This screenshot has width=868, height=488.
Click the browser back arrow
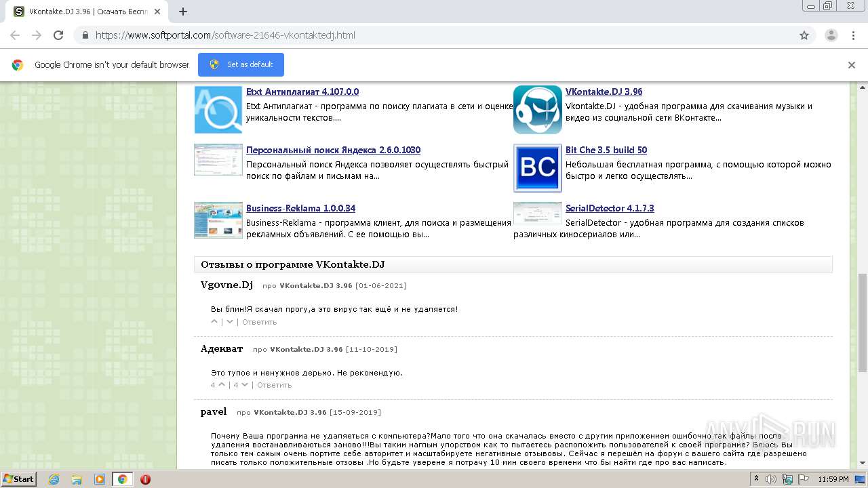tap(15, 35)
